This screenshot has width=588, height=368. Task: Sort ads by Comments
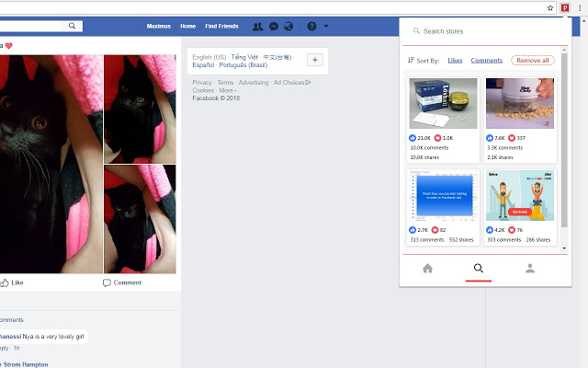coord(487,61)
